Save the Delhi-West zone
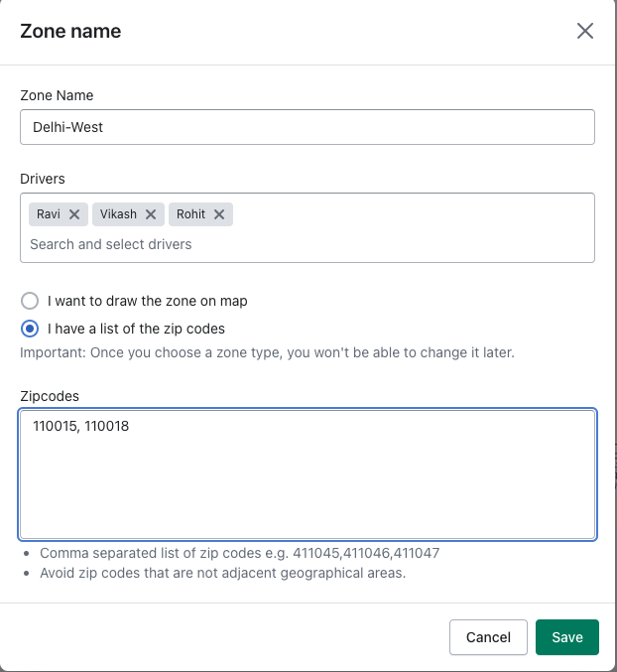Image resolution: width=617 pixels, height=672 pixels. coord(566,637)
